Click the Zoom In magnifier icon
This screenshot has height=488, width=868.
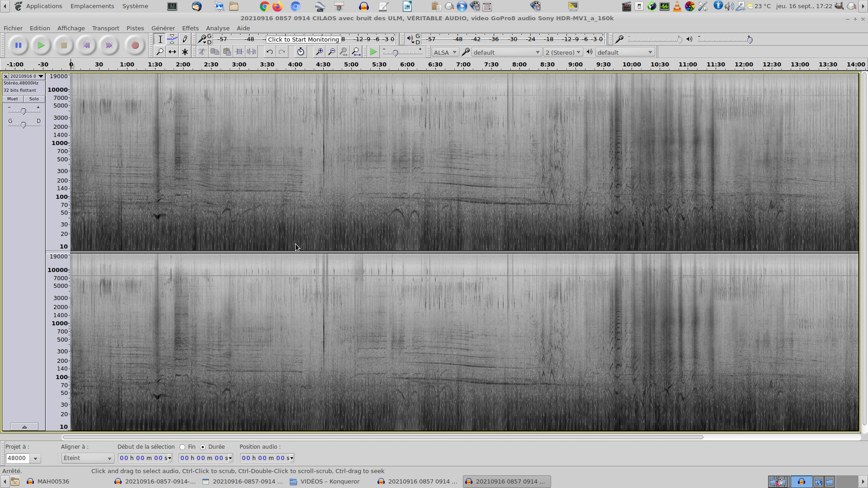click(x=319, y=52)
